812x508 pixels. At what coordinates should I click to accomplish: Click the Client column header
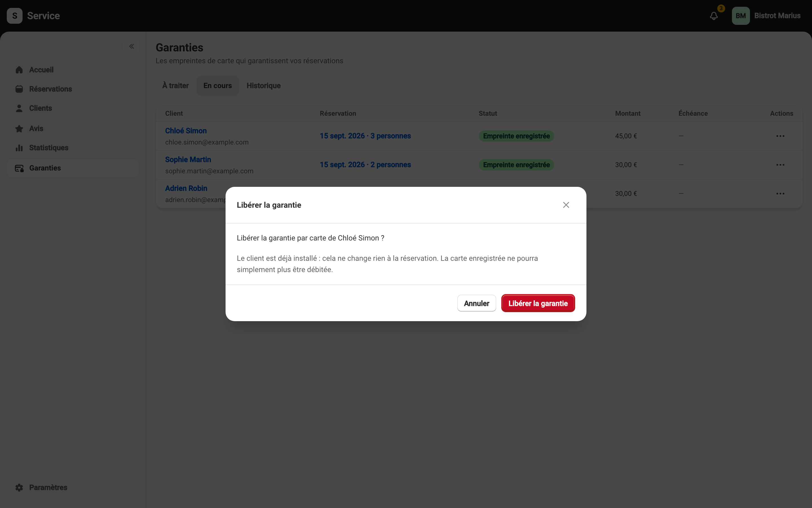pos(174,113)
